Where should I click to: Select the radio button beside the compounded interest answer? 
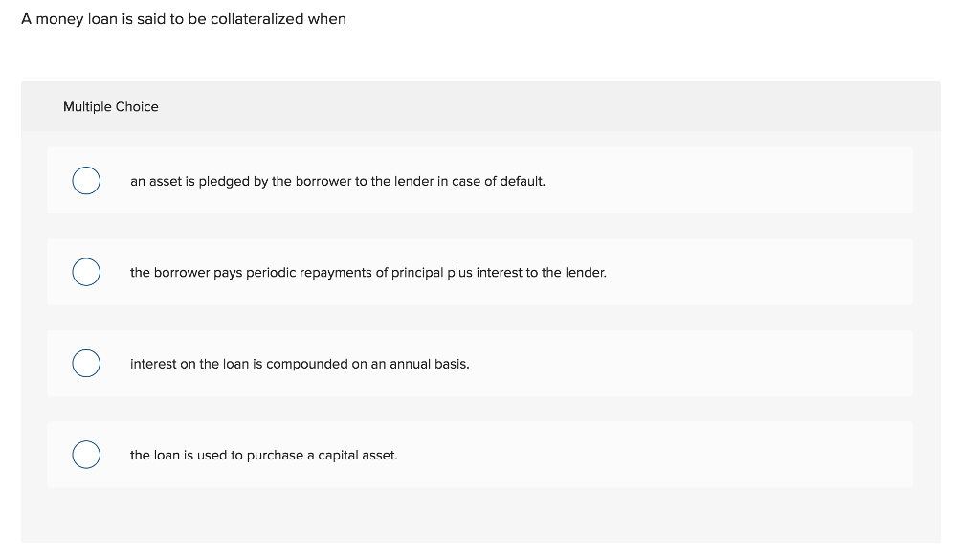tap(85, 363)
